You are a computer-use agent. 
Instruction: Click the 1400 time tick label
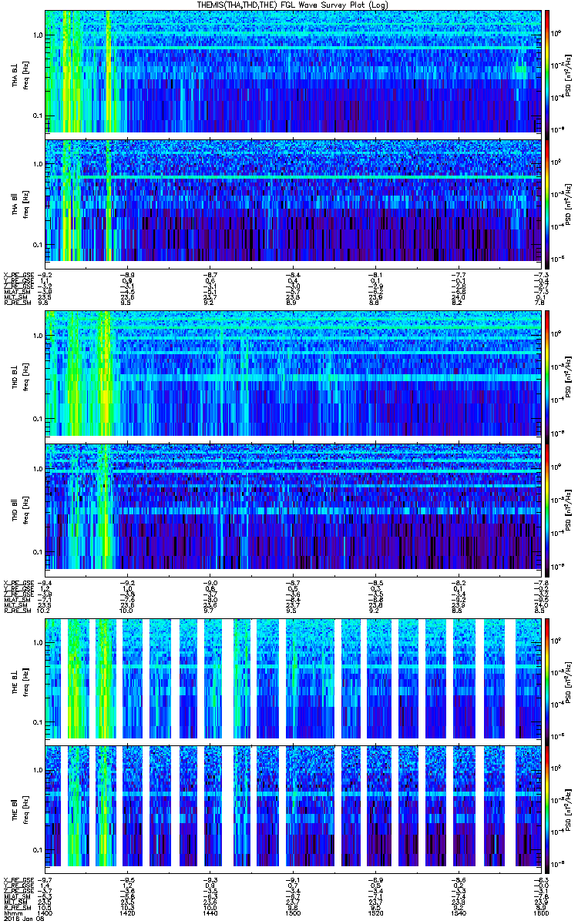[45, 913]
